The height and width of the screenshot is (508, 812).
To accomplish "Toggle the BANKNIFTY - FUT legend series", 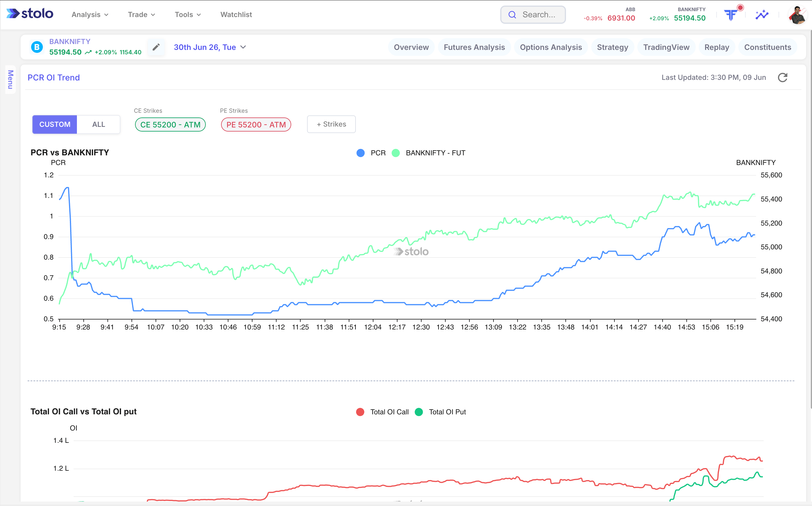I will coord(429,153).
